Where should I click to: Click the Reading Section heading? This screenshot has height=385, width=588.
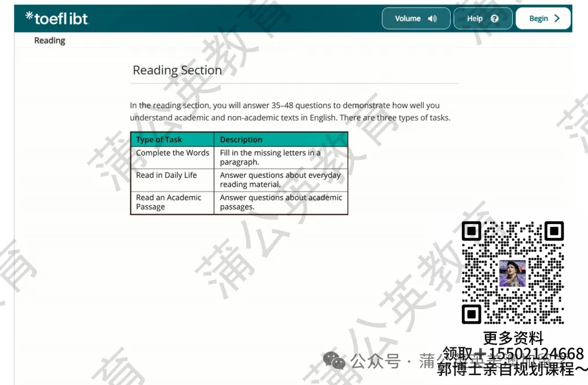(x=177, y=70)
